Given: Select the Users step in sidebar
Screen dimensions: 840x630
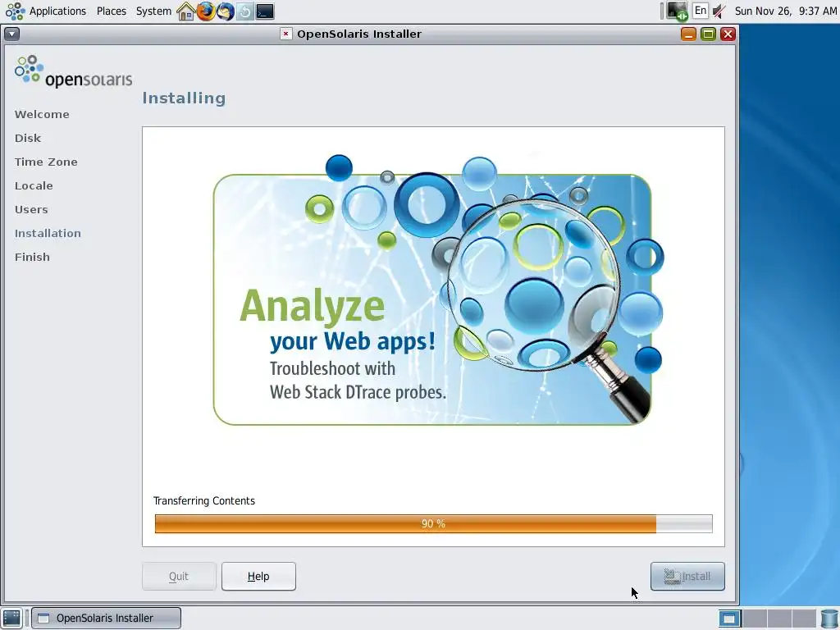Looking at the screenshot, I should click(x=32, y=209).
